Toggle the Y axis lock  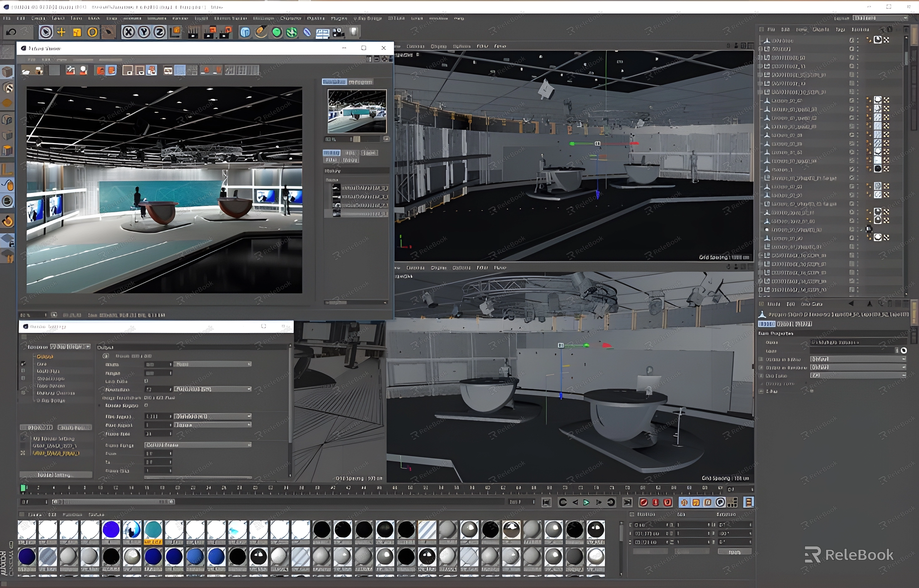(144, 32)
